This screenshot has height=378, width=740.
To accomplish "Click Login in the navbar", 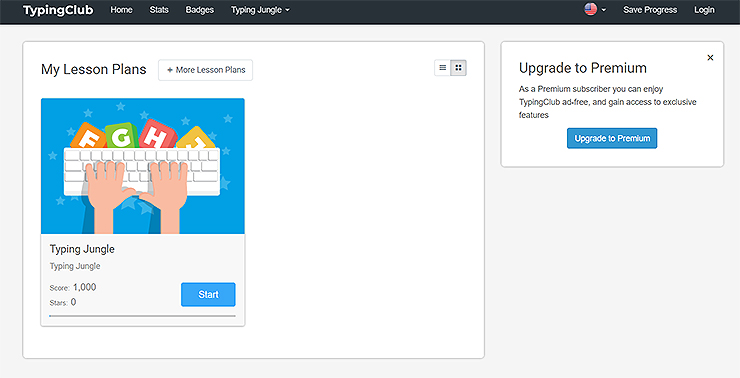I will coord(704,10).
